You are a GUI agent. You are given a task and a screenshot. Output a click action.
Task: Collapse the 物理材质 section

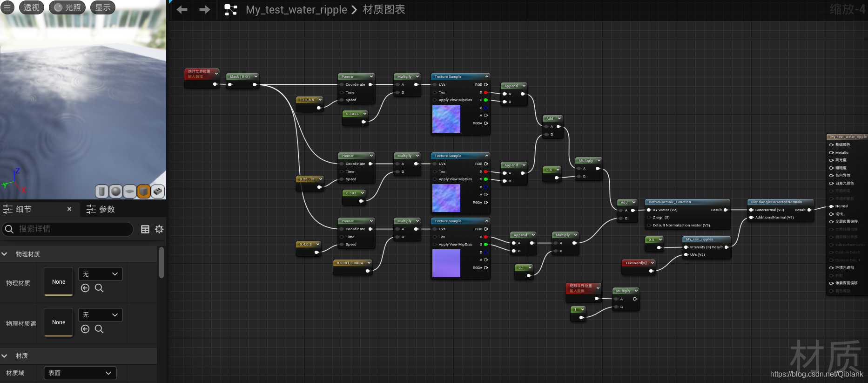(x=5, y=254)
